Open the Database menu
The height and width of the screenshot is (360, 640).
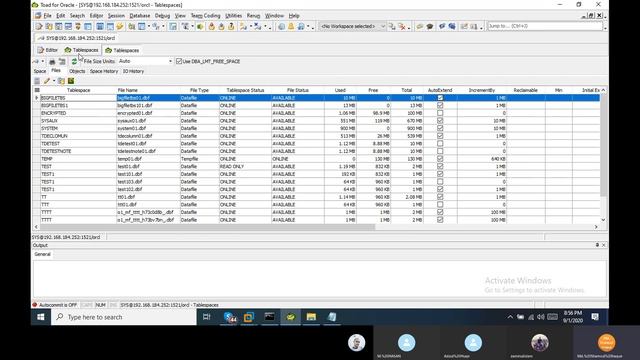click(x=140, y=16)
